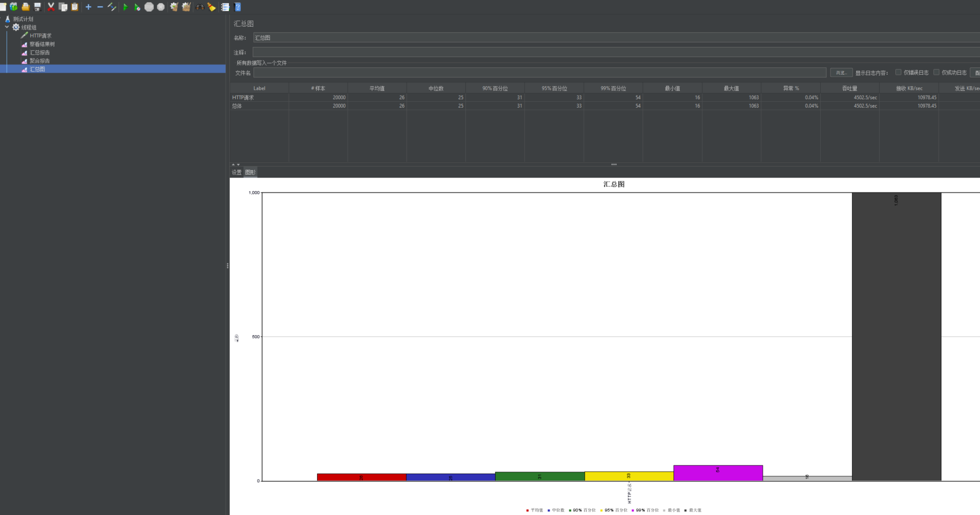Clear all results with double-broom icon
Viewport: 980px width, 515px height.
point(186,7)
